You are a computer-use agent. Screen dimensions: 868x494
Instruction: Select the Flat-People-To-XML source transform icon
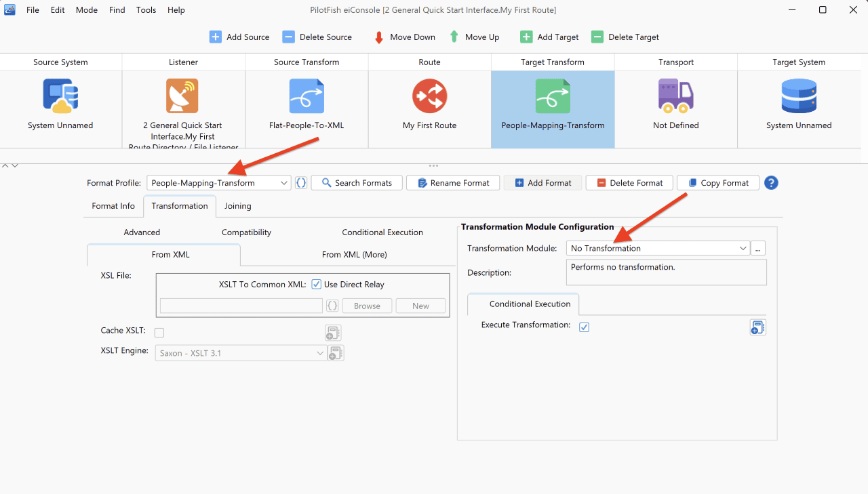(307, 96)
